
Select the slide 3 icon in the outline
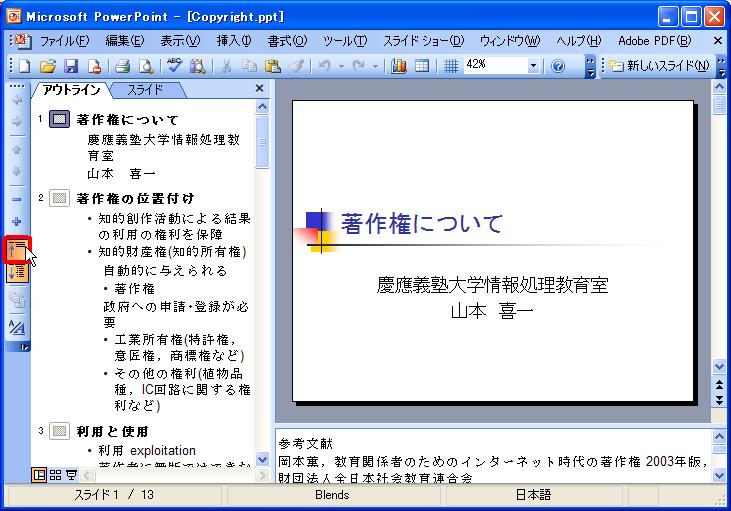pos(60,431)
